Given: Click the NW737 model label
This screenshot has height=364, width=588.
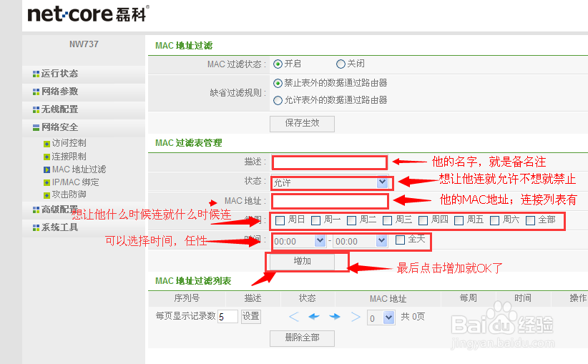Looking at the screenshot, I should pos(84,44).
